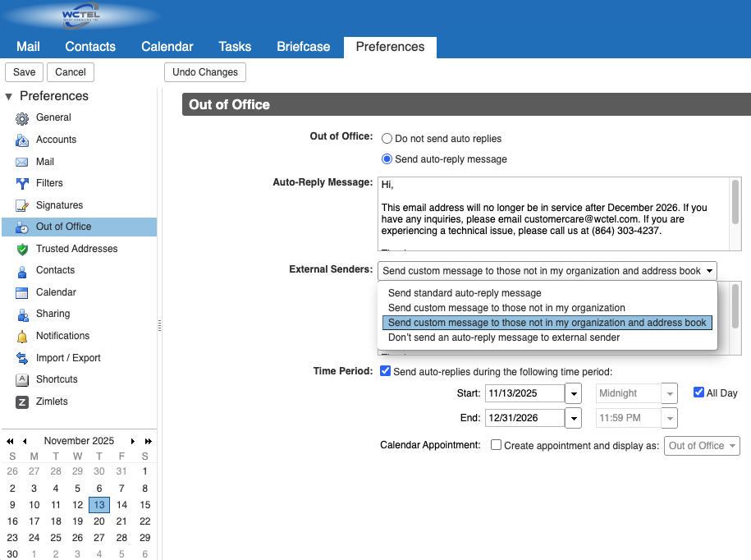The height and width of the screenshot is (560, 751).
Task: Click the Import / Export arrows icon
Action: click(22, 358)
